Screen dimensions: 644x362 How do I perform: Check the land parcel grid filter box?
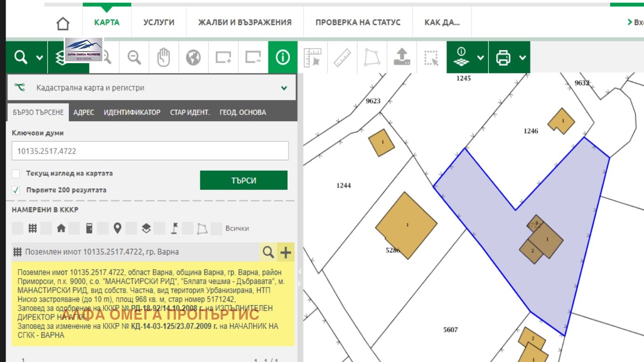coord(17,229)
